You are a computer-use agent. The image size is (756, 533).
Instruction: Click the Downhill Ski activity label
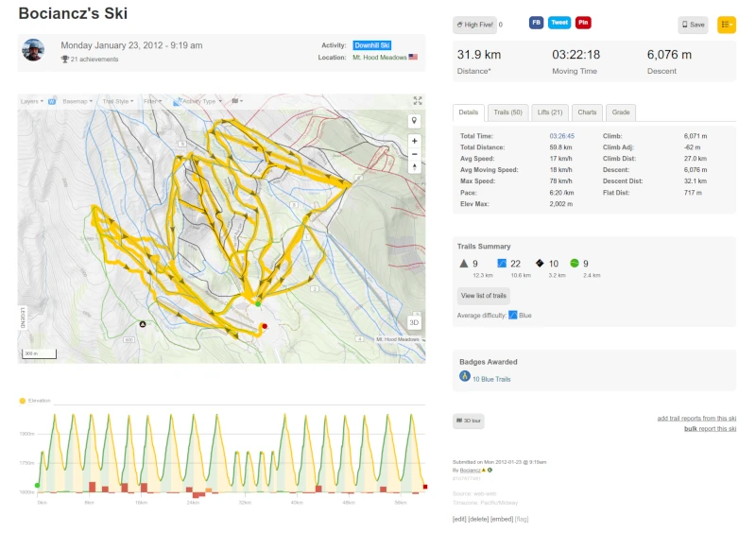click(371, 45)
